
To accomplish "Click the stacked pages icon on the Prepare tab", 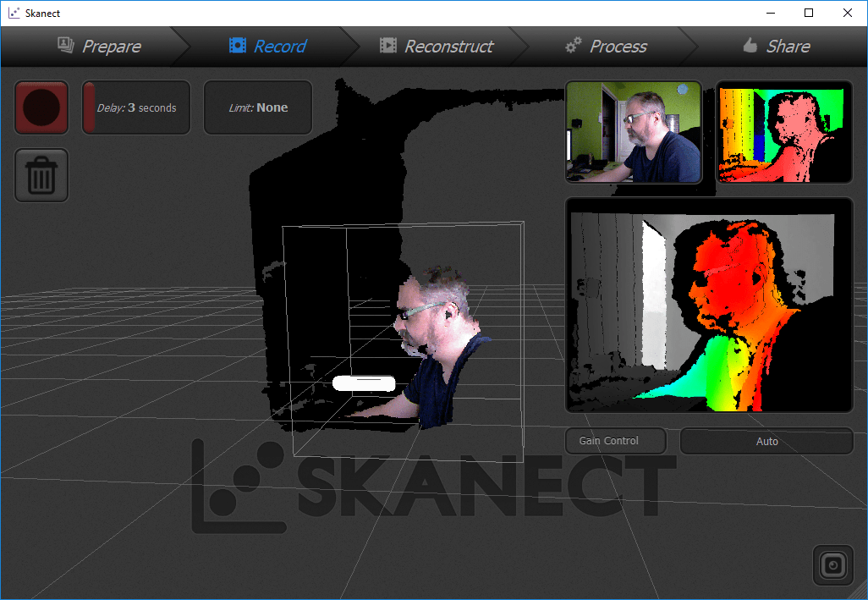I will pos(64,47).
